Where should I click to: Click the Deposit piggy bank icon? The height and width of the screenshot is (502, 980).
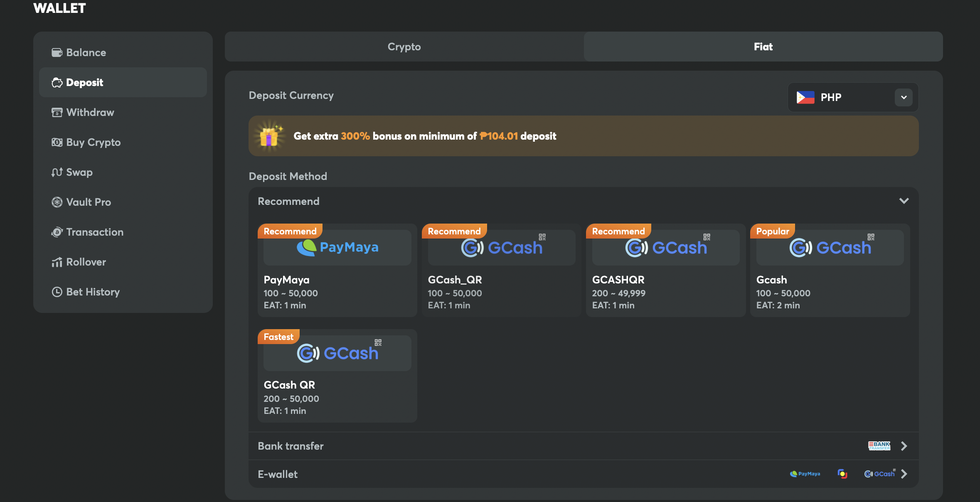click(x=57, y=82)
